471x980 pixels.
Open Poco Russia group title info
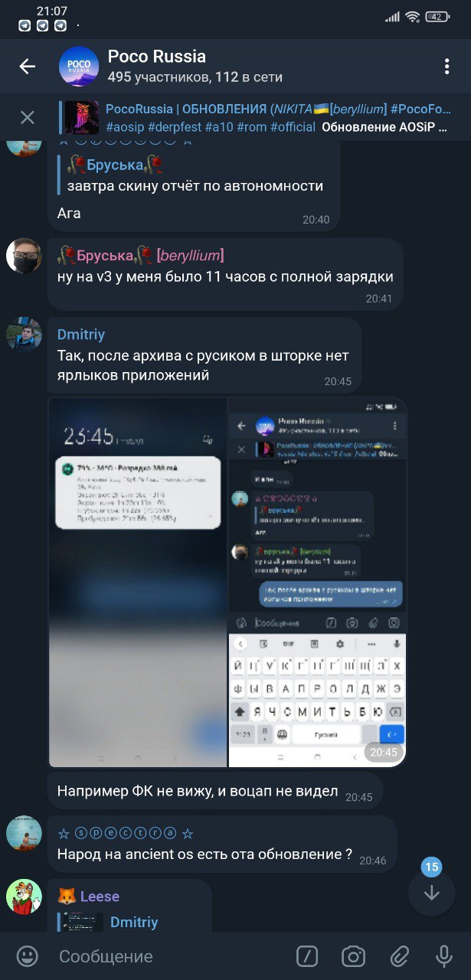pos(157,57)
